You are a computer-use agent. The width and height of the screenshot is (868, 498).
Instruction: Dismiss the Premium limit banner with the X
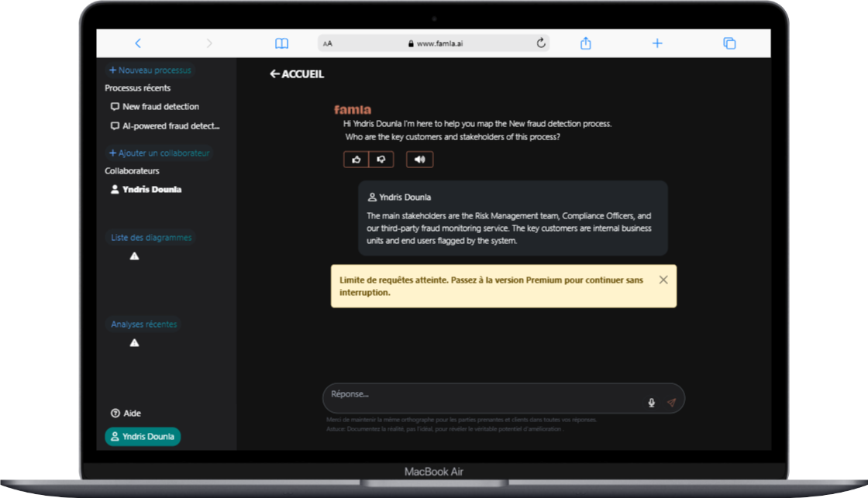[663, 280]
